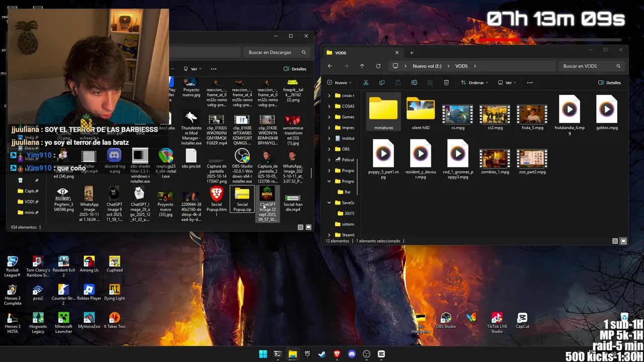Screen dimensions: 644x362
Task: Open the silent hill2 folder
Action: pyautogui.click(x=421, y=113)
